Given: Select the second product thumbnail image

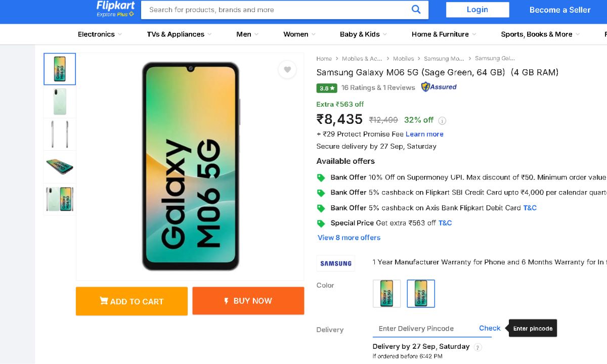Looking at the screenshot, I should (x=60, y=102).
